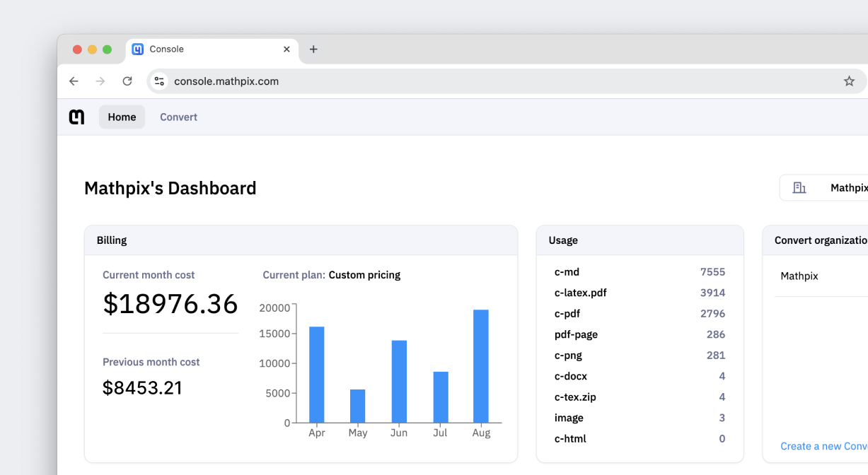
Task: Select Mathpix in Convert organizations list
Action: point(799,276)
